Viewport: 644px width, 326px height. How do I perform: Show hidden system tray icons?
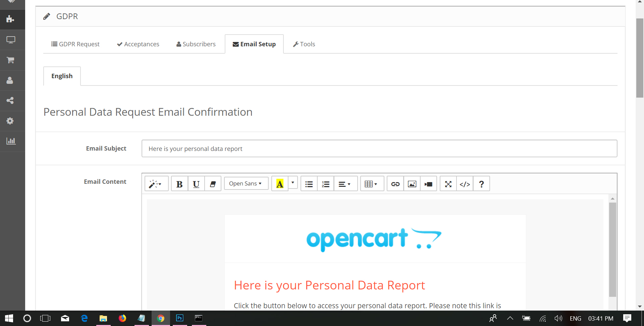point(510,318)
